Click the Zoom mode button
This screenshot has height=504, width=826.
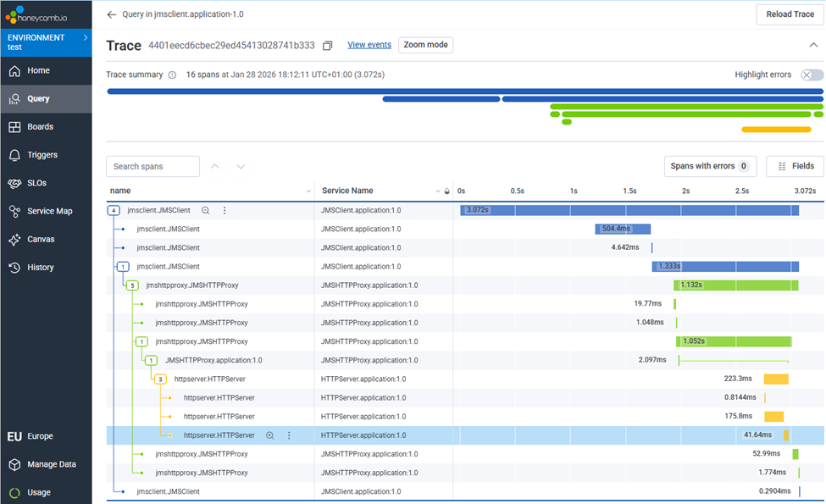425,45
